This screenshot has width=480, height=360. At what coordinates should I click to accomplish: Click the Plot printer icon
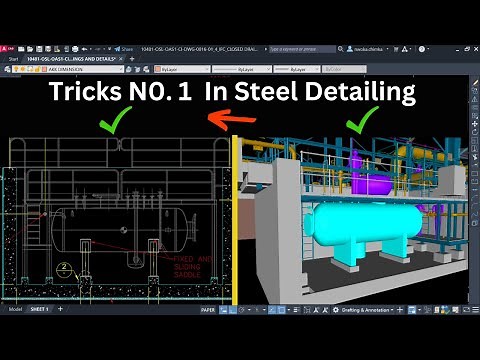tap(75, 49)
